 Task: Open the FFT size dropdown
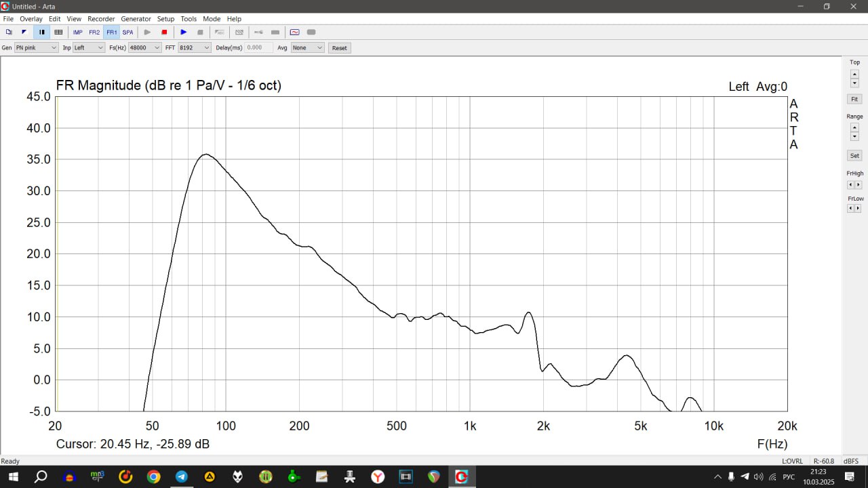pyautogui.click(x=195, y=48)
